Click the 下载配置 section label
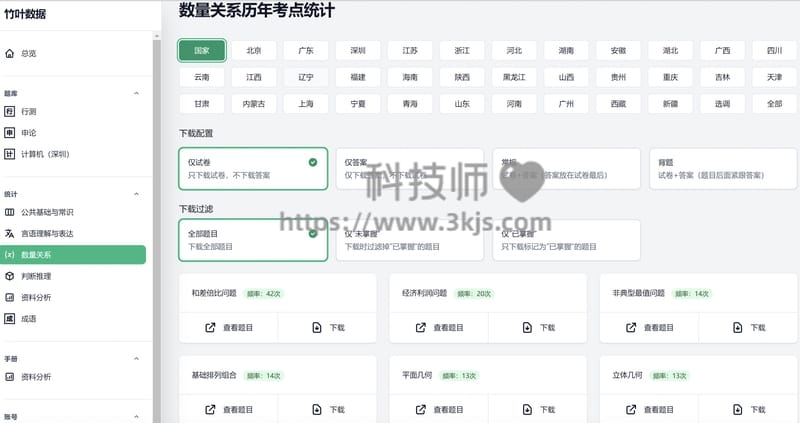Viewport: 800px width, 423px height. [x=196, y=133]
